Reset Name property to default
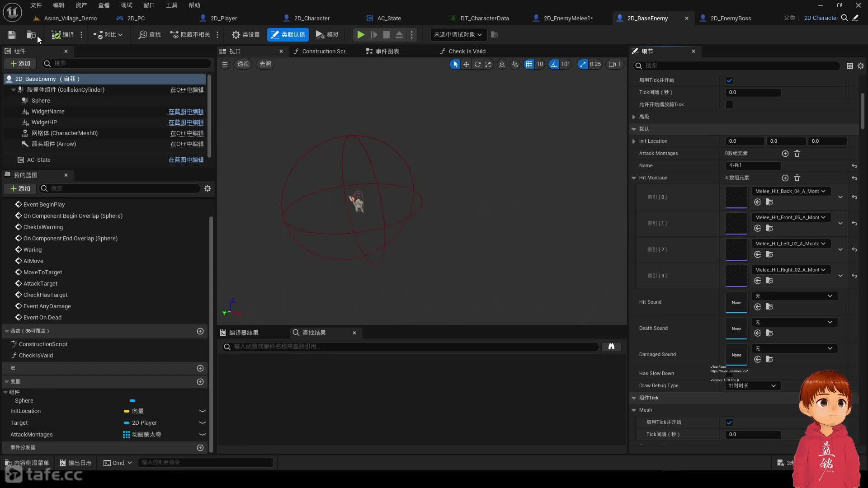Image resolution: width=868 pixels, height=488 pixels. (x=854, y=166)
